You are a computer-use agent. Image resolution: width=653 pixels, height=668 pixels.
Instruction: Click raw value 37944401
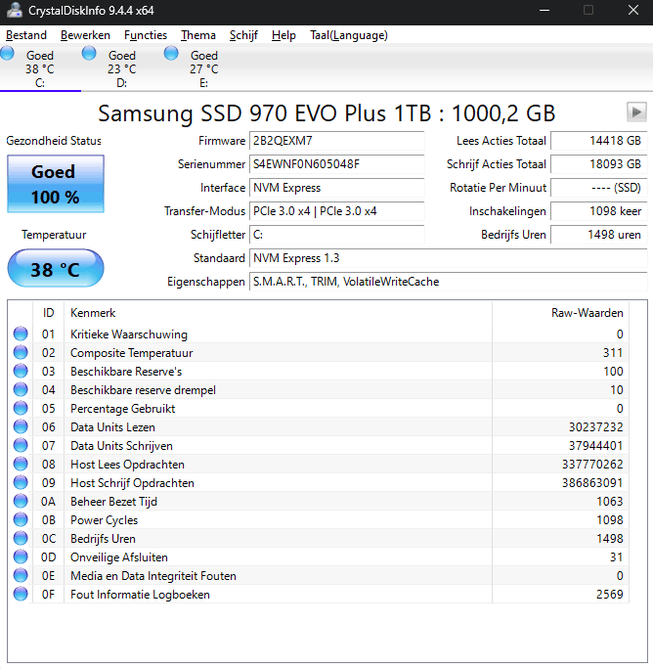pos(596,446)
